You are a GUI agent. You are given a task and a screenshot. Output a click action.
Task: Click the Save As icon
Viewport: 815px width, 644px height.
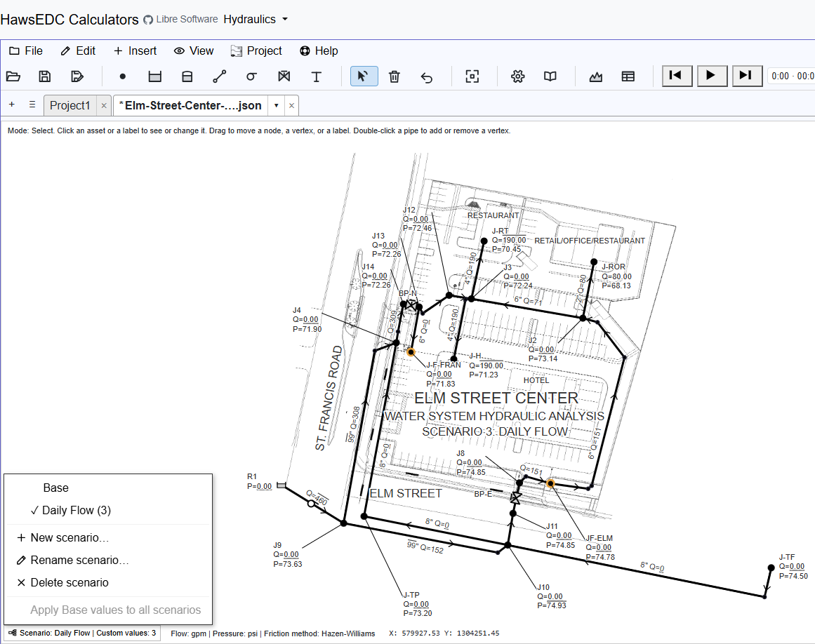(x=77, y=76)
